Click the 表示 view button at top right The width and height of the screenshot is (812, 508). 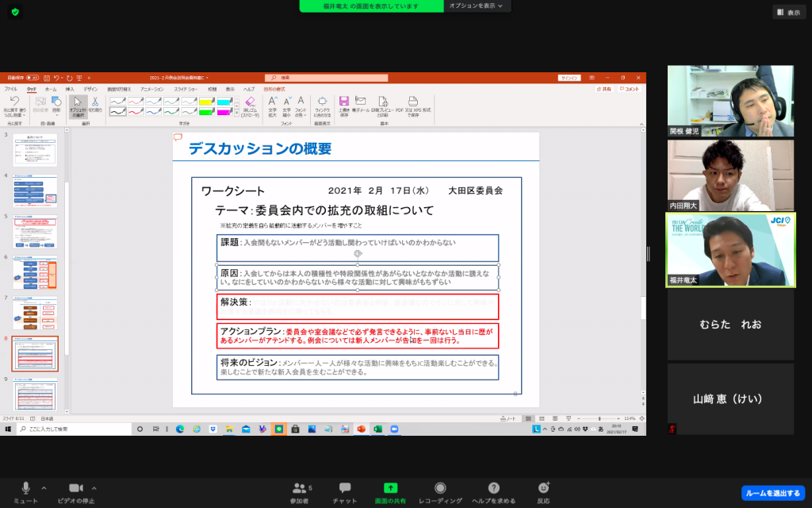[x=788, y=12]
